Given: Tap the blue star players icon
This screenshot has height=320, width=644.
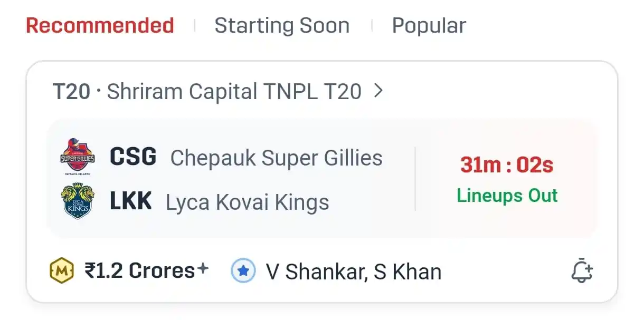Looking at the screenshot, I should pos(243,271).
